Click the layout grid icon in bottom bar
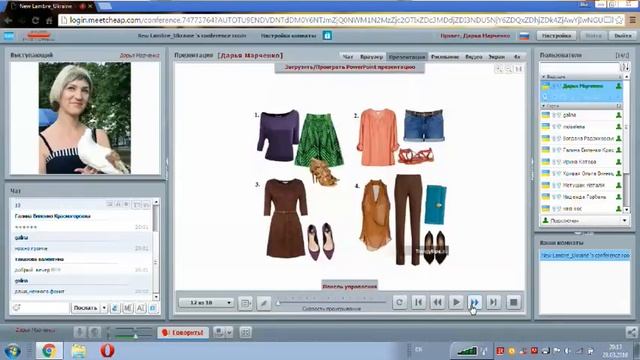The image size is (640, 360). click(245, 332)
